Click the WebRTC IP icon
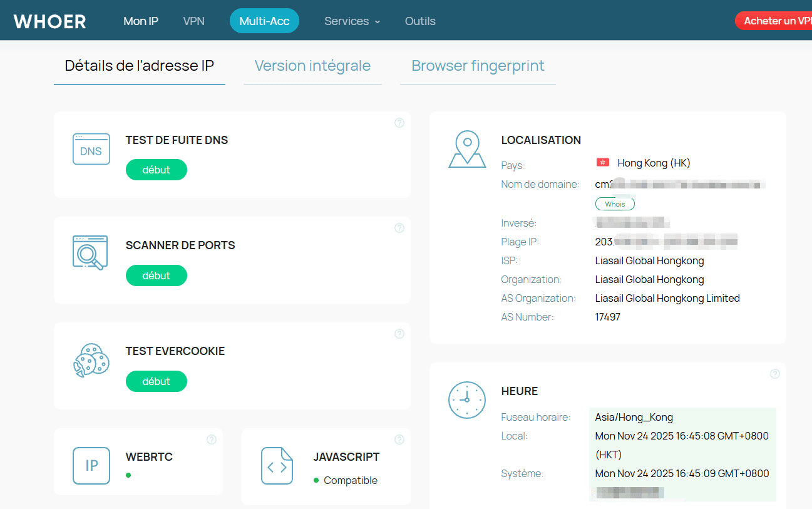812x509 pixels. (91, 466)
